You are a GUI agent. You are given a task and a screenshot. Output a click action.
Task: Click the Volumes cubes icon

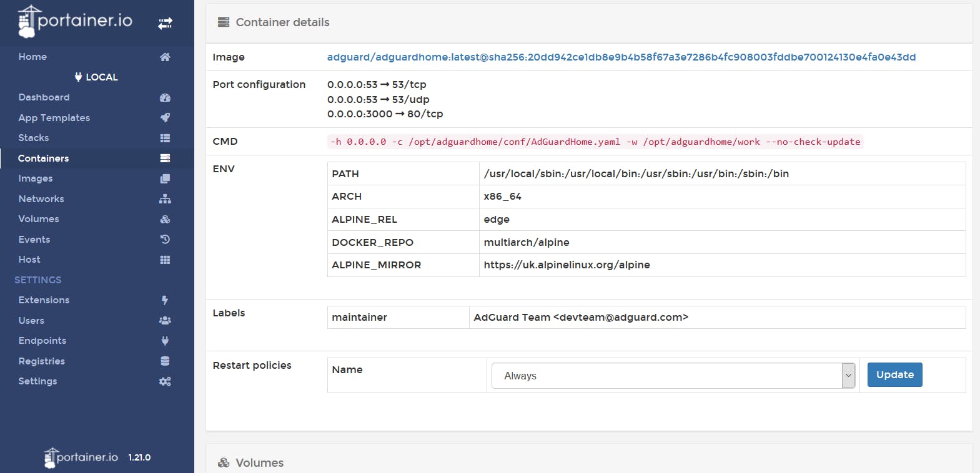pyautogui.click(x=165, y=219)
